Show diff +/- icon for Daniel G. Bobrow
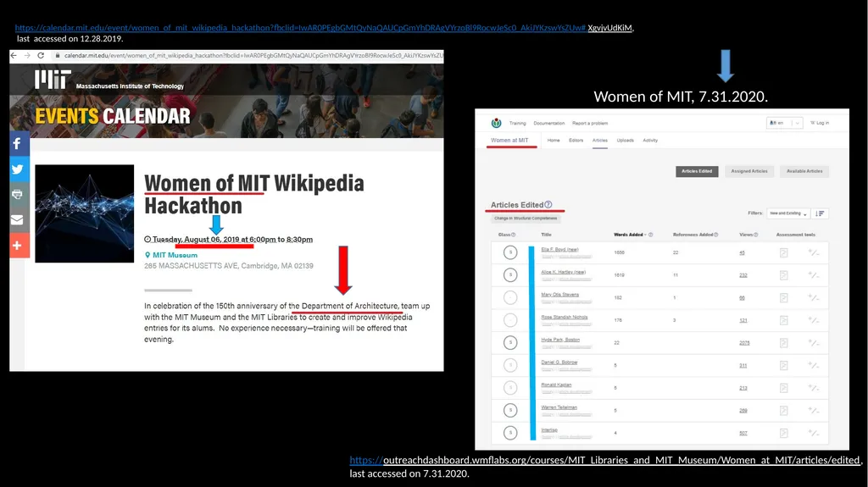The height and width of the screenshot is (487, 868). (813, 365)
